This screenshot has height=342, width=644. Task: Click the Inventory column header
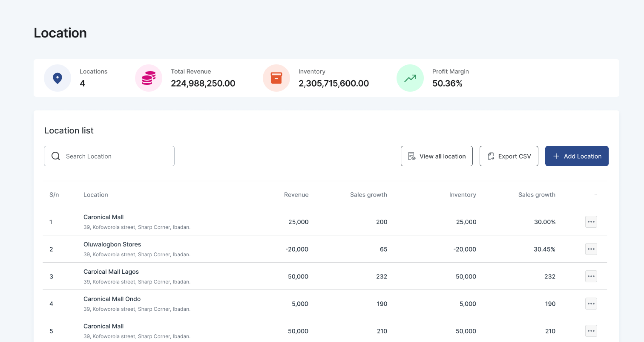[x=462, y=195]
